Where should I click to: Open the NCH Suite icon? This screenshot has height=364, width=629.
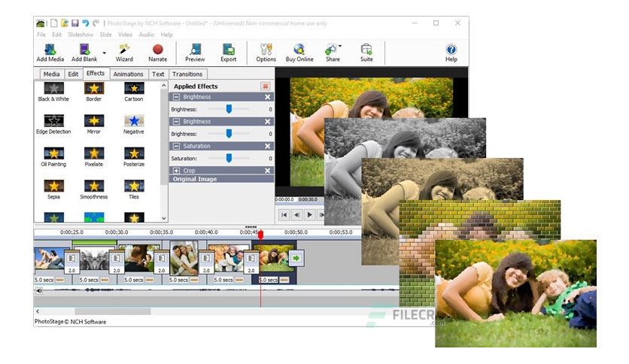(x=366, y=53)
